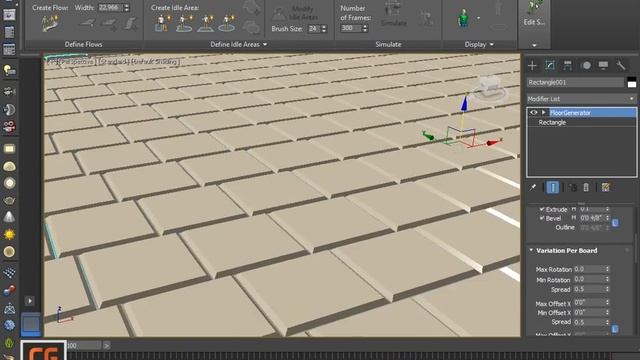
Task: Click the Rectangle001 object name field
Action: coord(575,82)
